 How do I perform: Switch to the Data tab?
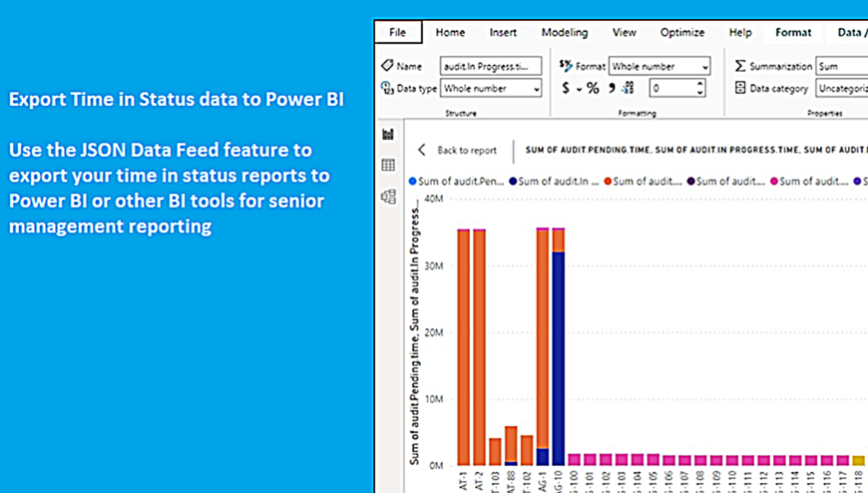(x=852, y=32)
